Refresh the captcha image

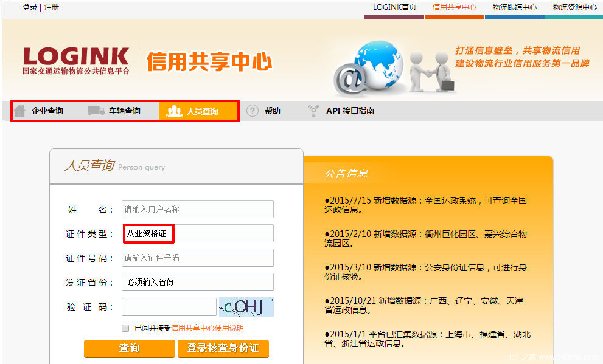246,307
